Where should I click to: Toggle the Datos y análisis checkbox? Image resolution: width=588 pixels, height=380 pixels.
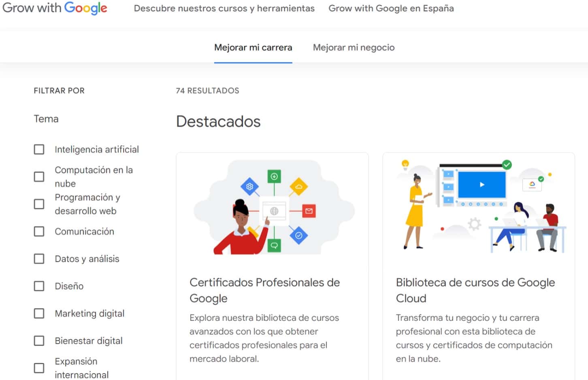click(39, 258)
